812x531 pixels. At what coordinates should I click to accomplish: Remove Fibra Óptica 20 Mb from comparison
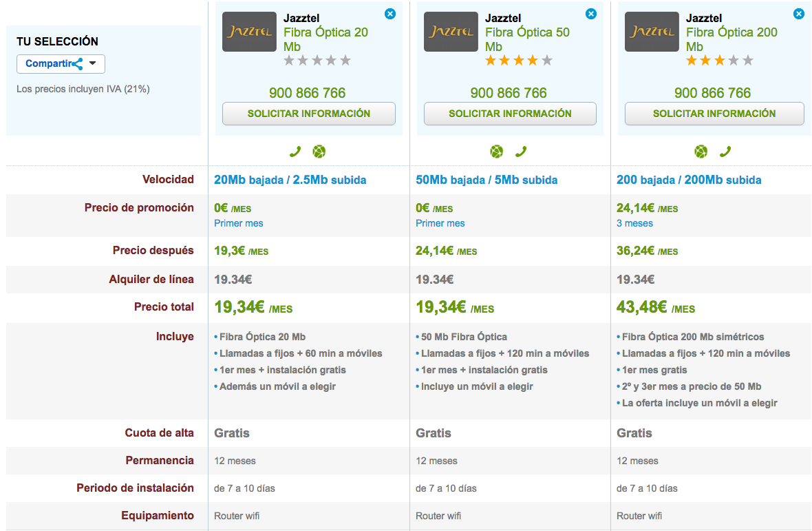[390, 14]
